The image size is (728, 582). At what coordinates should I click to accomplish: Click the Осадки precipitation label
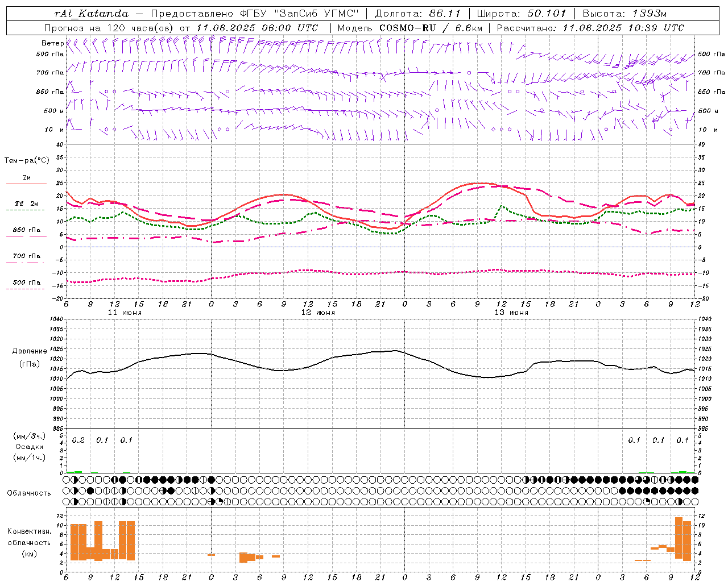coord(29,447)
